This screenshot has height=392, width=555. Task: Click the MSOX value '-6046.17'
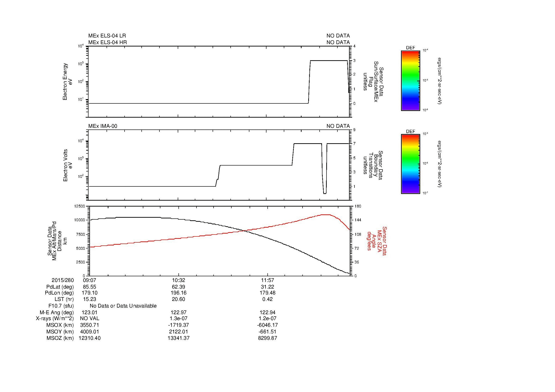267,325
